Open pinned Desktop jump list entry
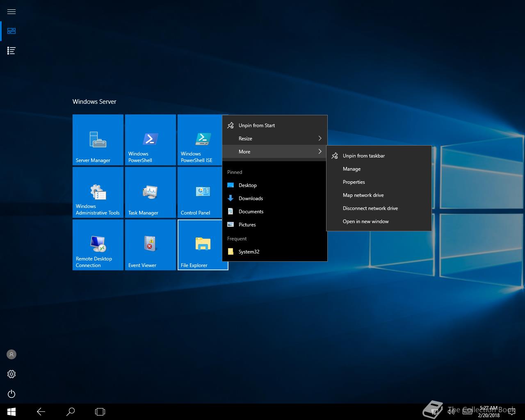 tap(275, 185)
